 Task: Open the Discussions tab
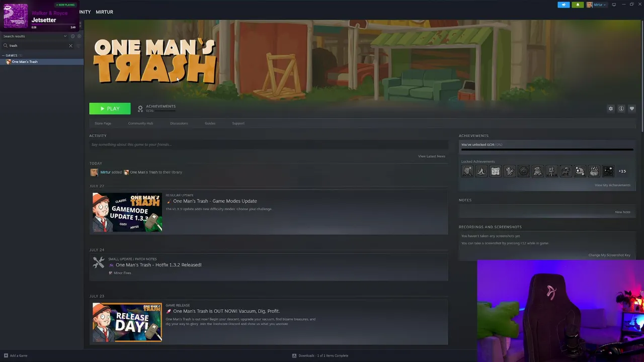179,123
